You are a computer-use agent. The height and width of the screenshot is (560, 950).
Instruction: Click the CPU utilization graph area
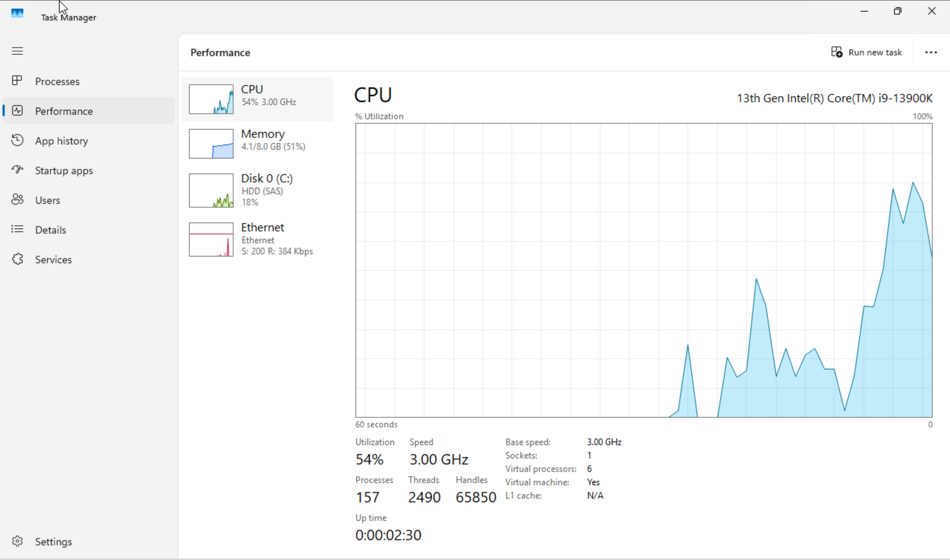pos(644,270)
